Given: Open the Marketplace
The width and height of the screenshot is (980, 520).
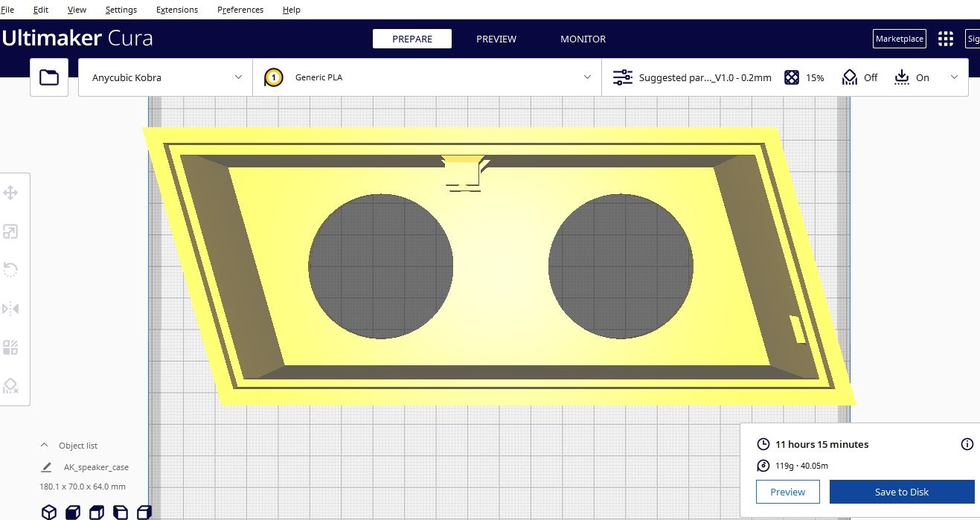Looking at the screenshot, I should 900,39.
